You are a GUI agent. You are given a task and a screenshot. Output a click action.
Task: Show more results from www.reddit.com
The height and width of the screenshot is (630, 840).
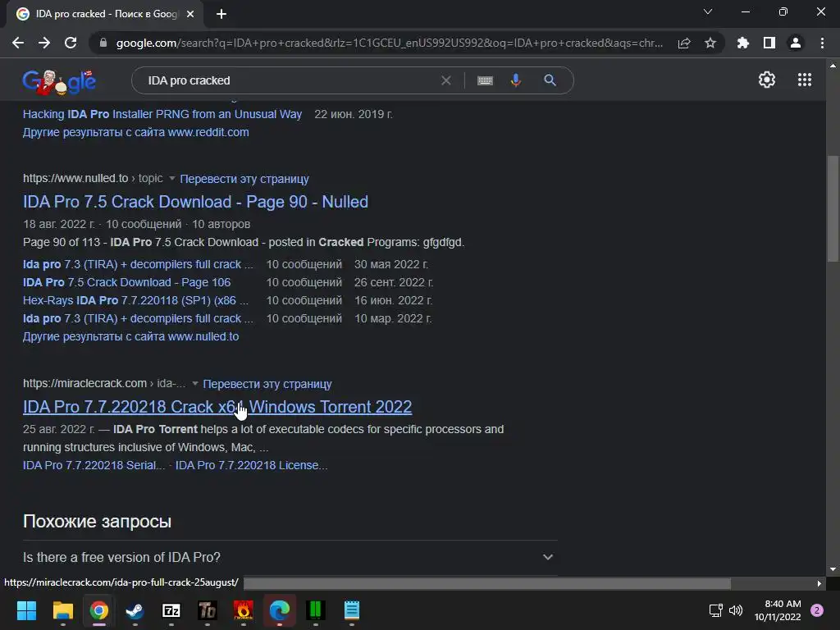(135, 132)
